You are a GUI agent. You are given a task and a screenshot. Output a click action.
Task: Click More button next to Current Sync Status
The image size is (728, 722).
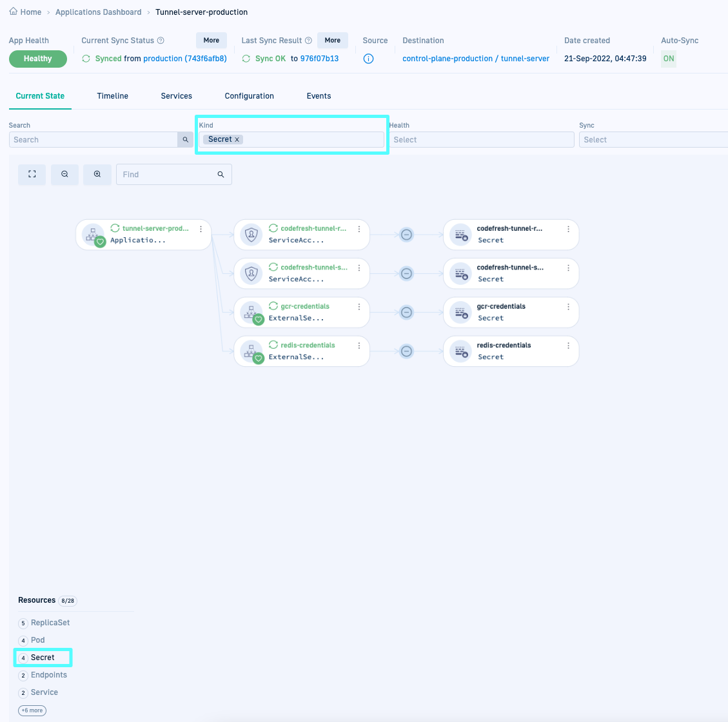click(x=212, y=41)
